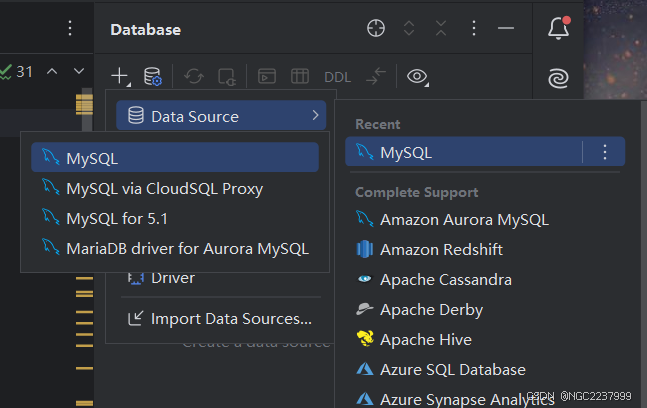Screen dimensions: 647x408
Task: Click the Data Source chevron arrow
Action: (315, 115)
